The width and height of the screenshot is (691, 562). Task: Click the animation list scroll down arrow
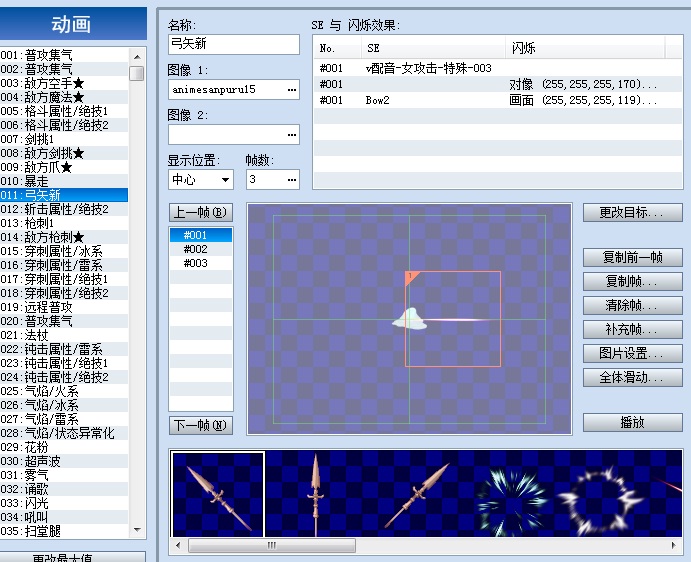[137, 530]
